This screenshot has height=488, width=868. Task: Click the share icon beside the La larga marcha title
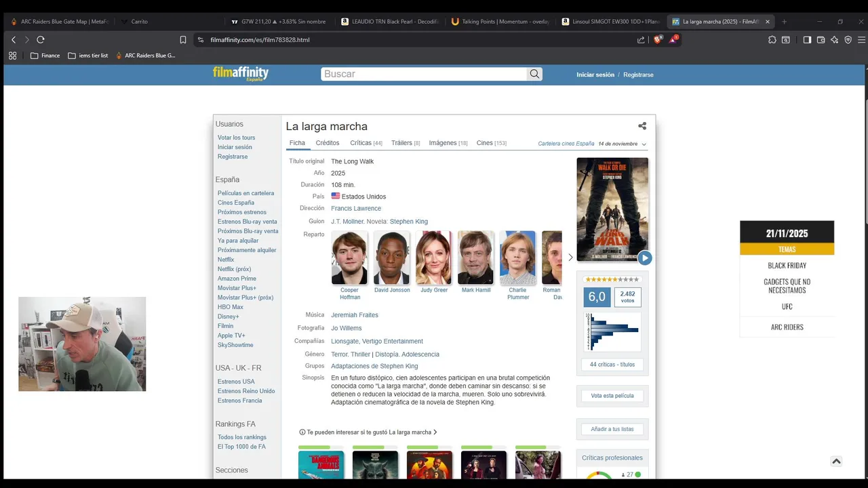[642, 126]
